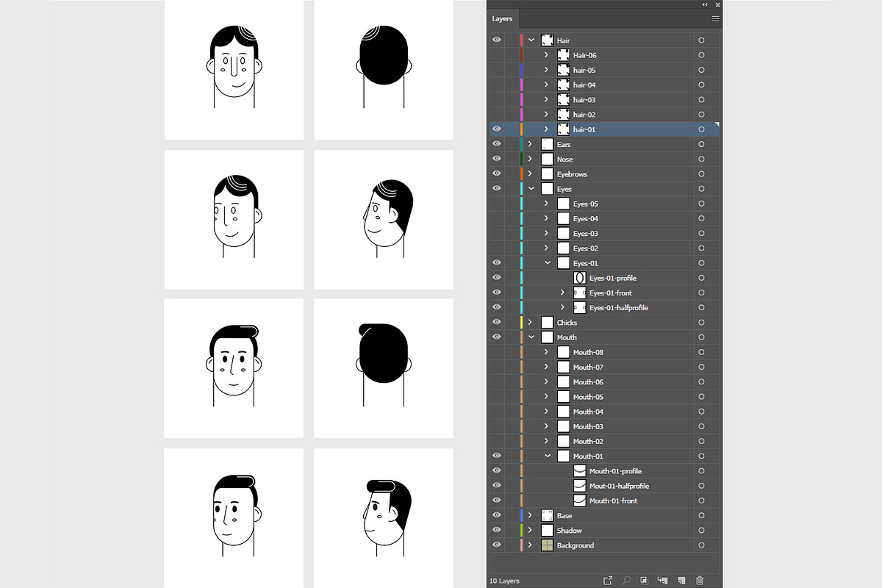Click the target circle for Eyes-01-front
Screen dimensions: 882x588
701,293
